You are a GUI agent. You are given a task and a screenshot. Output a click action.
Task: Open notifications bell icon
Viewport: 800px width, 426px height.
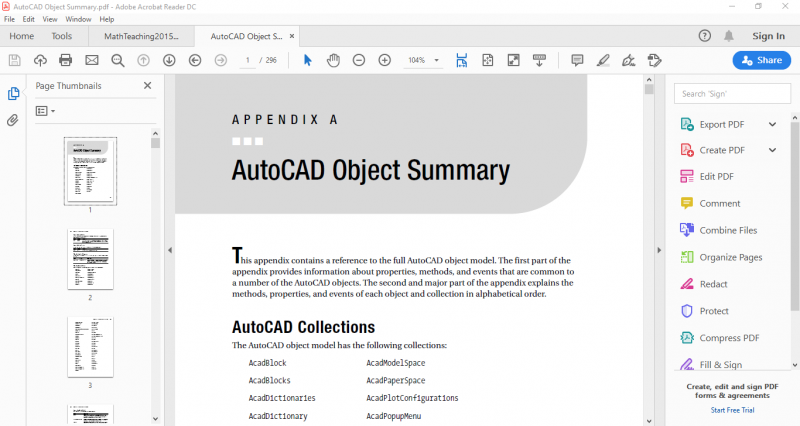(x=729, y=36)
